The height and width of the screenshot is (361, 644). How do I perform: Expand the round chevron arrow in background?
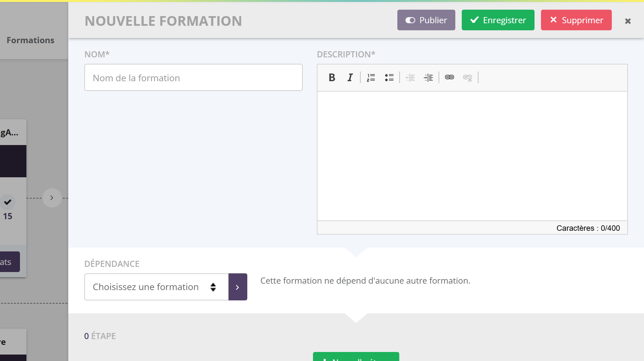point(52,198)
